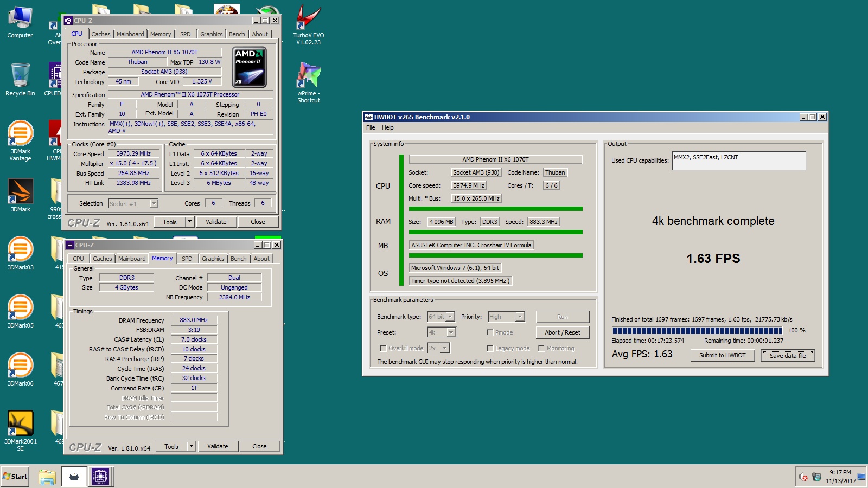The width and height of the screenshot is (868, 488).
Task: Click Crosshair IV Formula motherboard field
Action: (471, 245)
